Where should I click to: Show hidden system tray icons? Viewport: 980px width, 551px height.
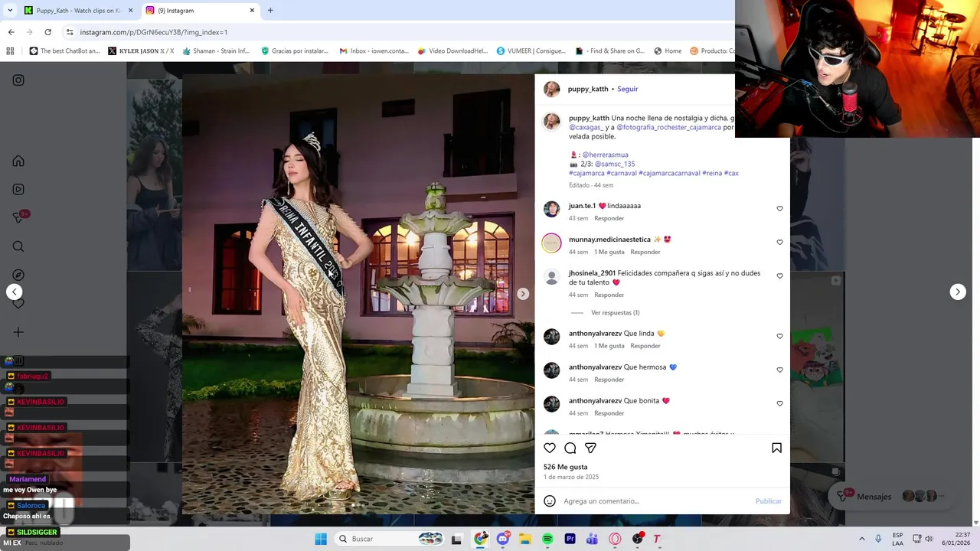click(x=862, y=539)
